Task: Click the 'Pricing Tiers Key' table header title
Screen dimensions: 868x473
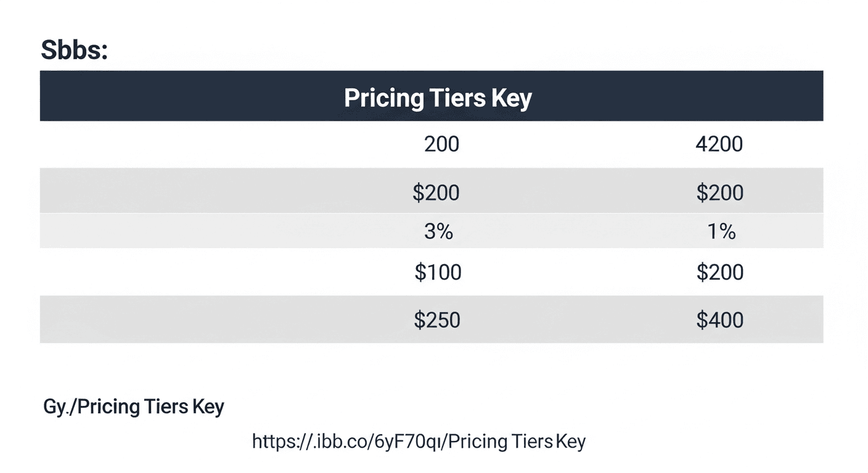Action: [438, 98]
